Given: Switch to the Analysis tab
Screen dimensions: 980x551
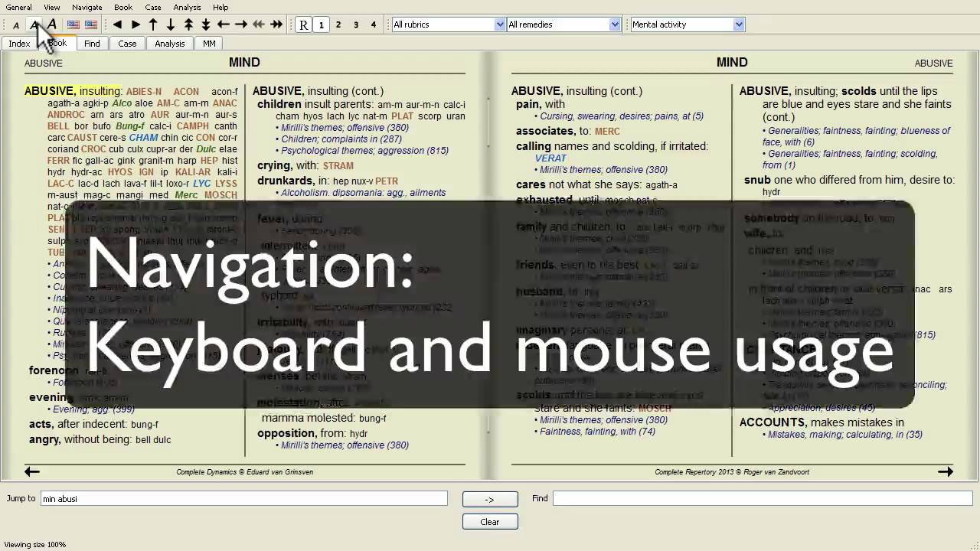Looking at the screenshot, I should pos(170,44).
